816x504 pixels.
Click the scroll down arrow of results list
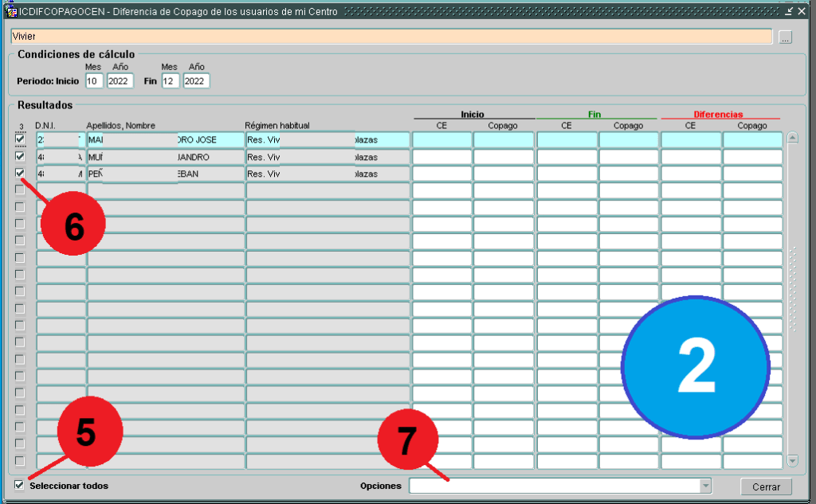click(x=792, y=460)
